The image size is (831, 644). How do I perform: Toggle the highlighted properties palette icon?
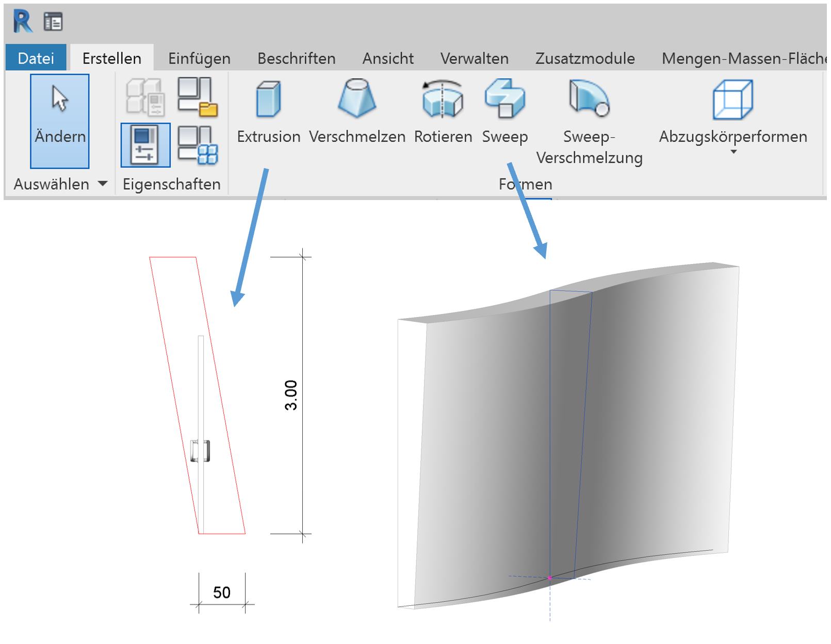145,145
